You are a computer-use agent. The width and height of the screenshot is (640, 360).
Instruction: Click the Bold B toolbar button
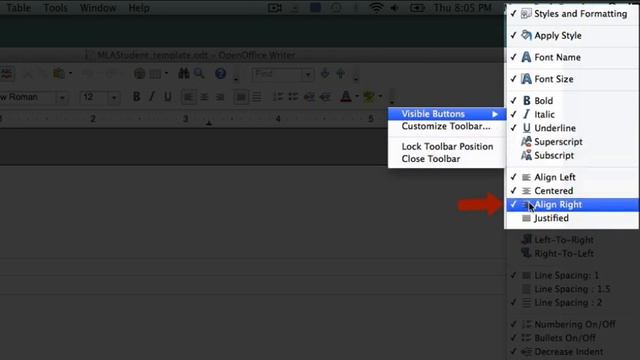coord(136,97)
